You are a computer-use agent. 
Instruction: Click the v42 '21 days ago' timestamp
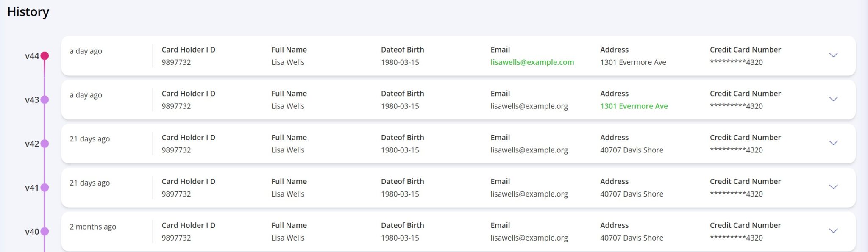[x=89, y=139]
